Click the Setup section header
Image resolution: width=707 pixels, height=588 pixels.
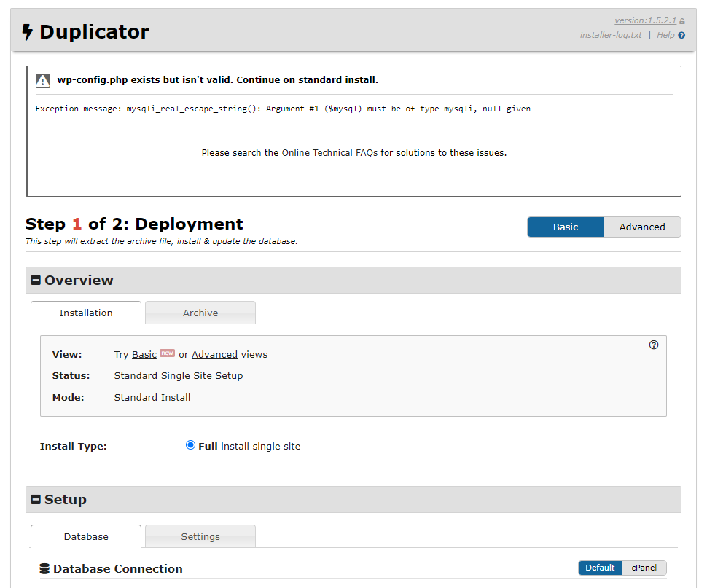point(353,499)
